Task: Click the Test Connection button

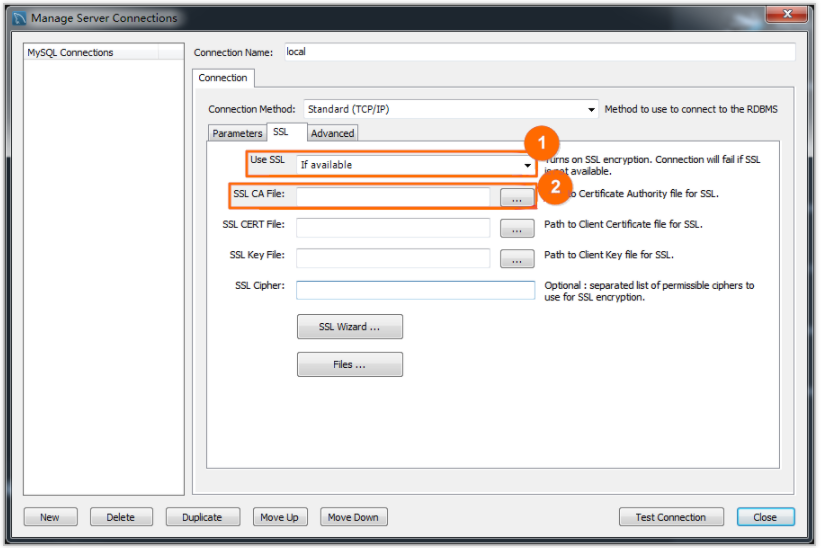Action: pyautogui.click(x=671, y=517)
